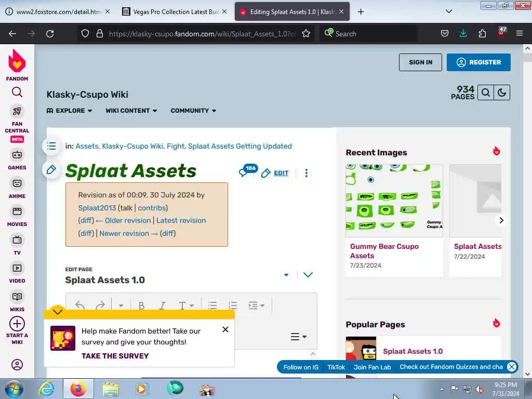Open Splaat2013 user link
The width and height of the screenshot is (532, 399).
pos(97,208)
